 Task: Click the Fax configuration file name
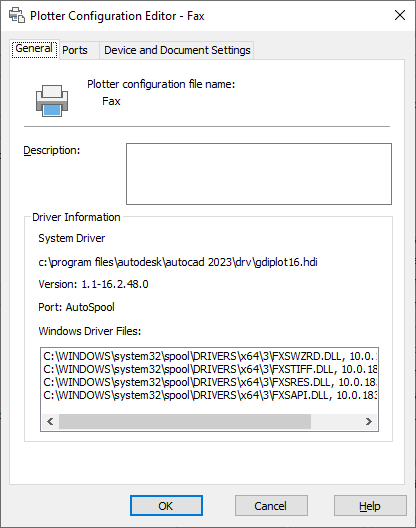(111, 101)
